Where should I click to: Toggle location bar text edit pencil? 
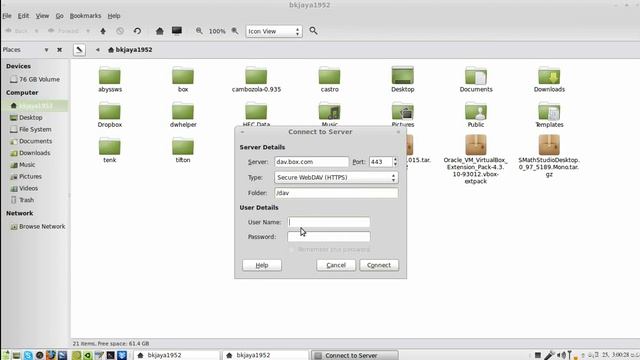pos(79,50)
